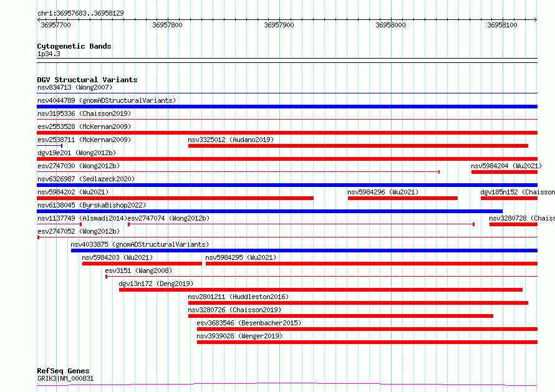555x392 pixels.
Task: Click the nsv5984295 (Wu2021) label
Action: coord(241,257)
